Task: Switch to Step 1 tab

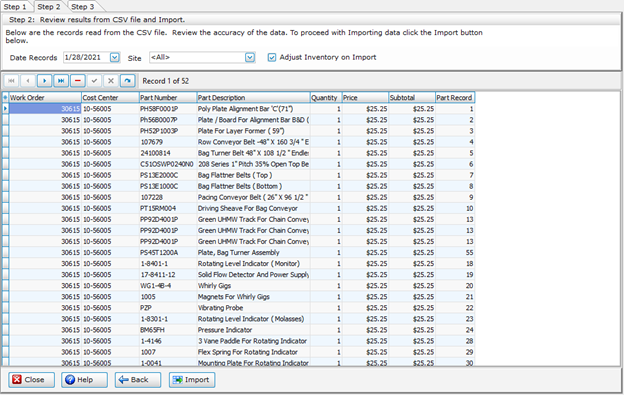Action: tap(15, 7)
